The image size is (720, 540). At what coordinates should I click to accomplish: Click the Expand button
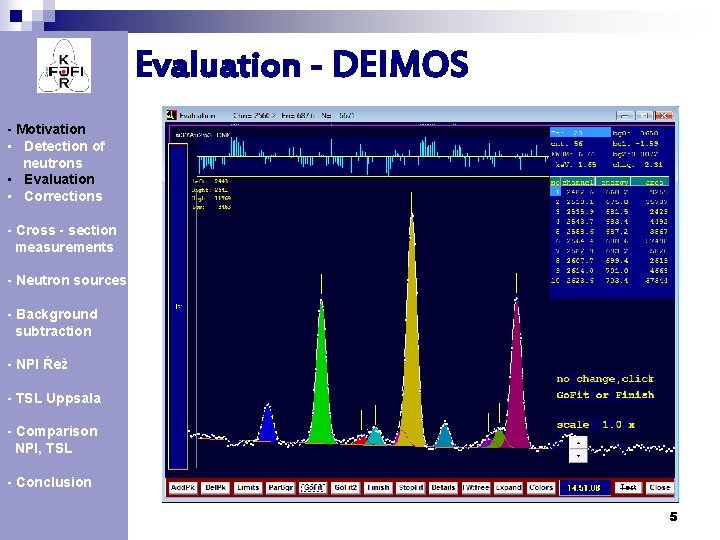tap(508, 488)
